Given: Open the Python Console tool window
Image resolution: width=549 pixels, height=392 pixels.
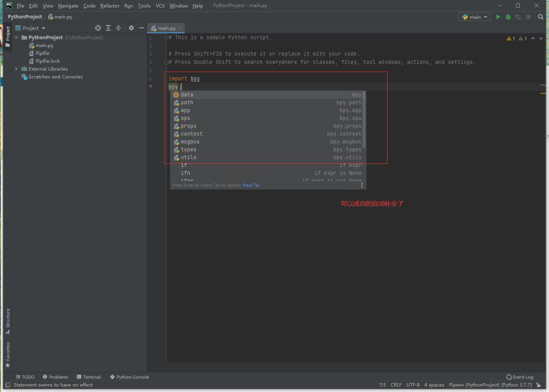Looking at the screenshot, I should click(x=130, y=377).
